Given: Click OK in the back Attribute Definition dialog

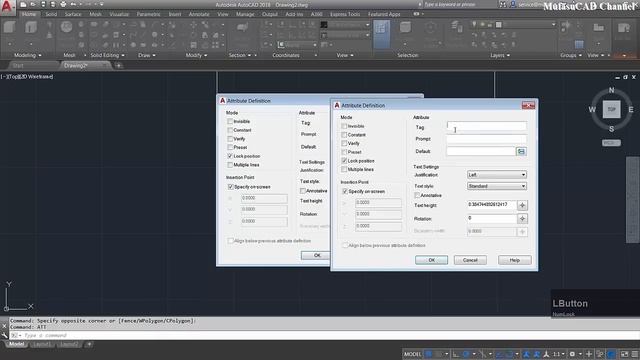Looking at the screenshot, I should tap(316, 255).
